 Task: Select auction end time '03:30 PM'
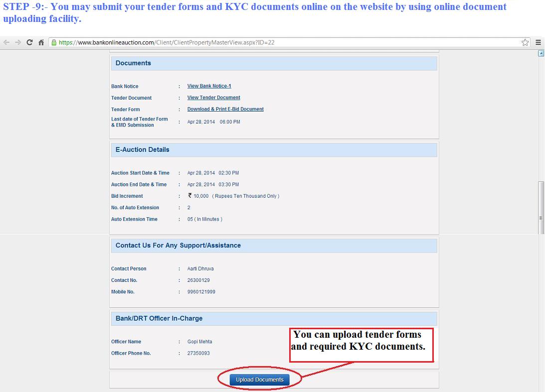click(229, 184)
